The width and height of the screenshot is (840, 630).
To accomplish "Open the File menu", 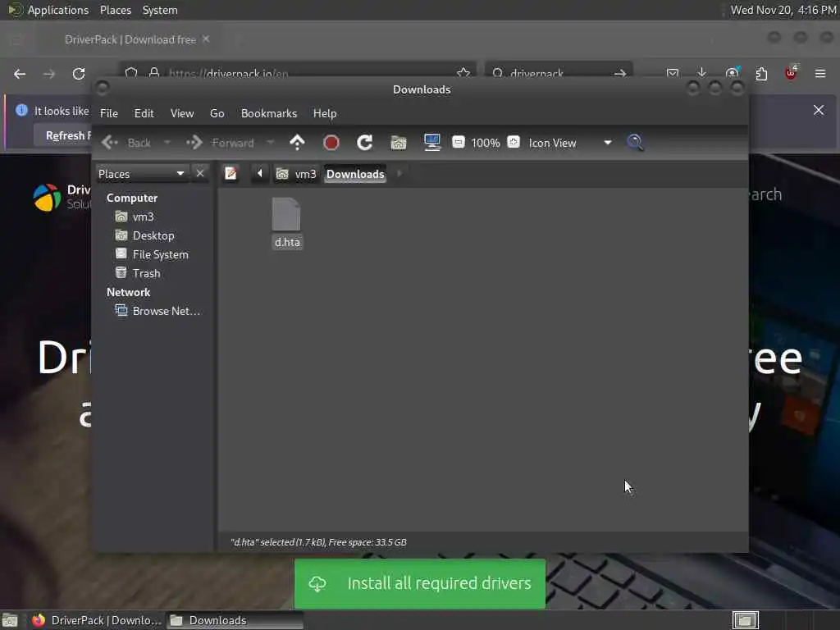I will click(x=109, y=113).
